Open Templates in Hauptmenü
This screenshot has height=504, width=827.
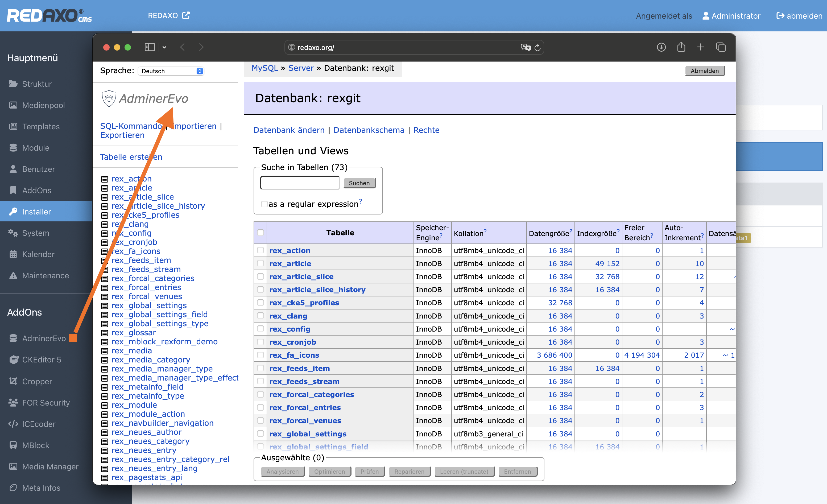click(x=41, y=126)
